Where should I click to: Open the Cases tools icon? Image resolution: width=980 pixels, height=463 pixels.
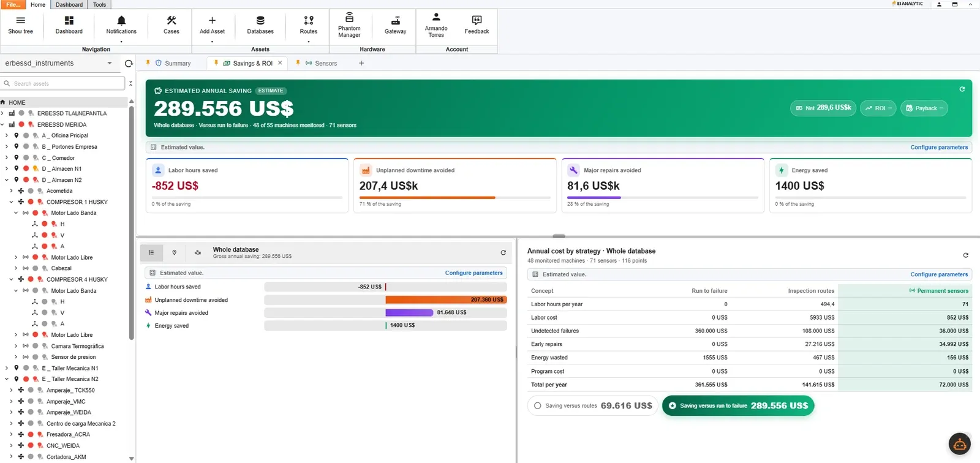point(171,24)
